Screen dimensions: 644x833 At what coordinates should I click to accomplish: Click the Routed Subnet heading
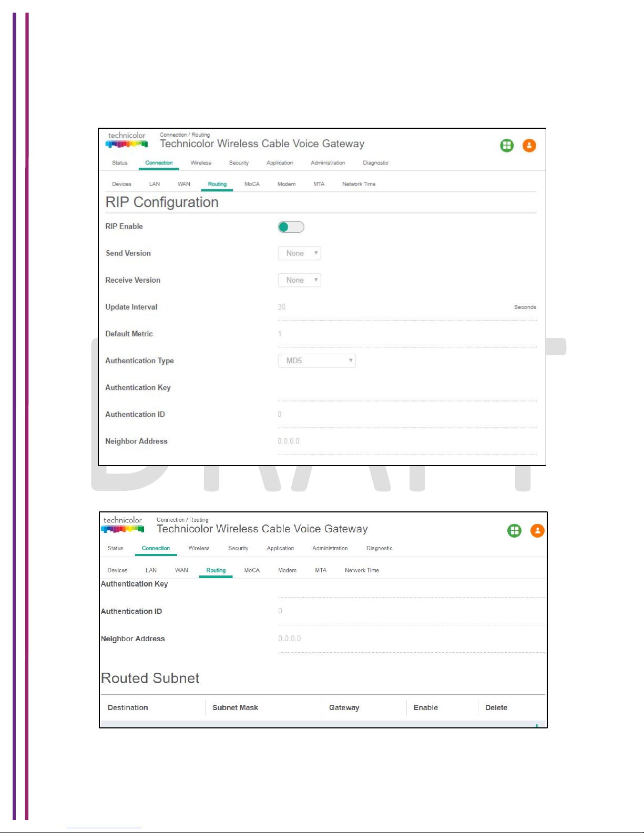(150, 678)
